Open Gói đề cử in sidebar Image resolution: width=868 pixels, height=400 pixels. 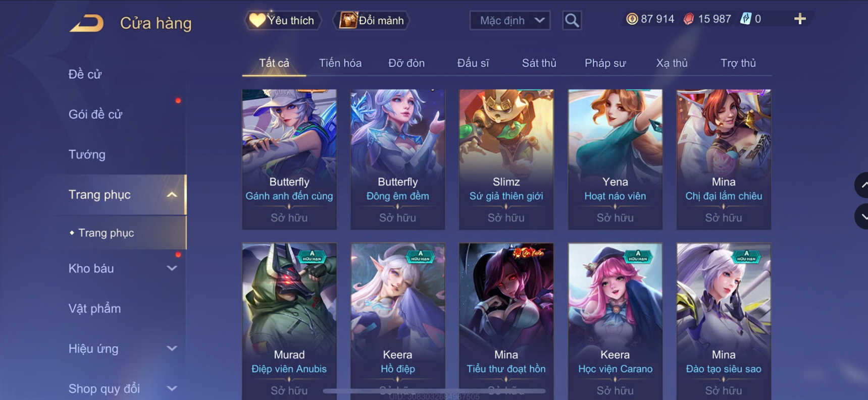tap(95, 115)
